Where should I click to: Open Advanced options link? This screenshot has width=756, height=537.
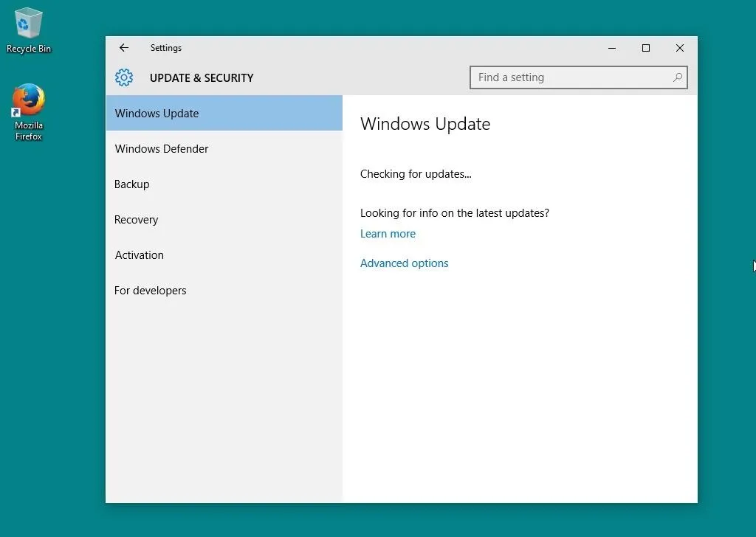point(404,263)
